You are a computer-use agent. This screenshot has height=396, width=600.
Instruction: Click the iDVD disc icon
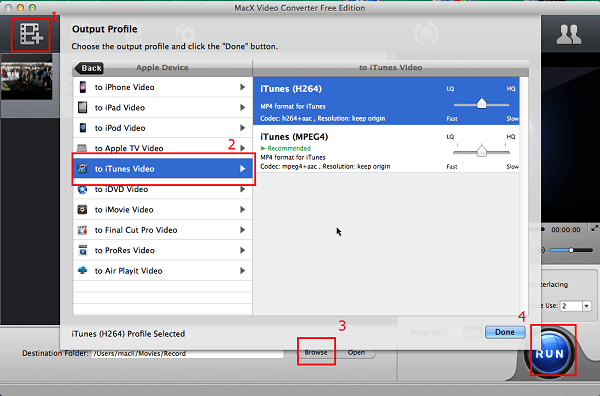pyautogui.click(x=82, y=189)
